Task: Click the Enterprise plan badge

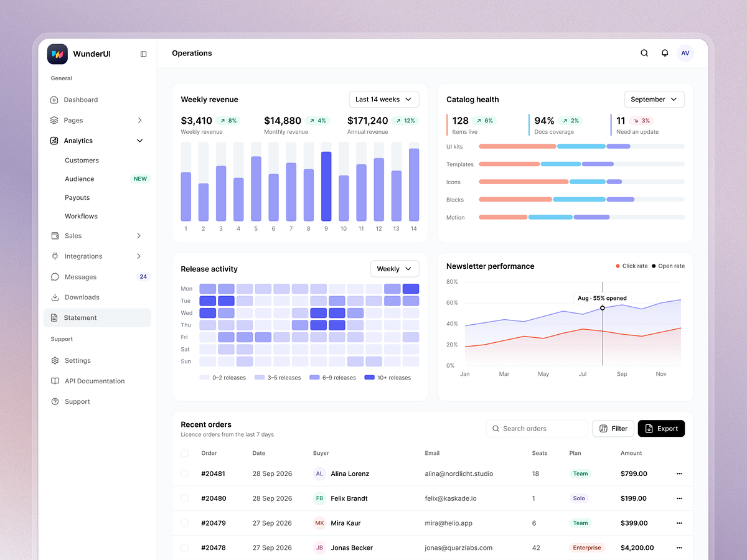Action: click(x=587, y=548)
